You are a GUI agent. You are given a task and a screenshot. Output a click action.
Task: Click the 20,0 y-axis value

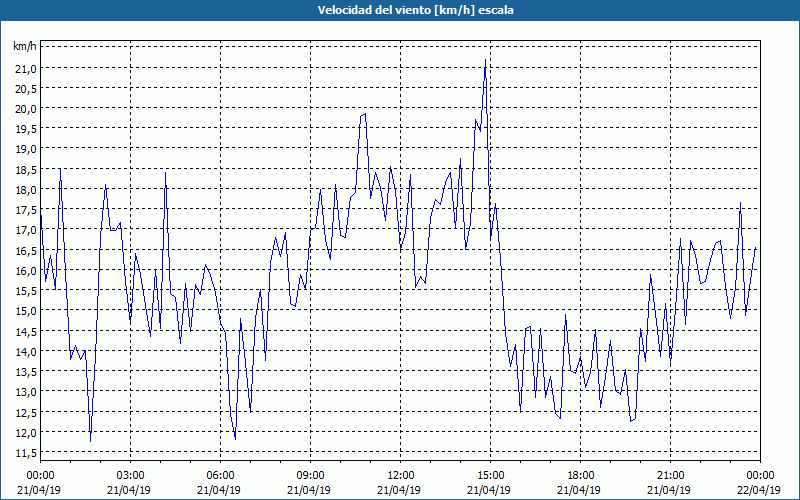(27, 109)
